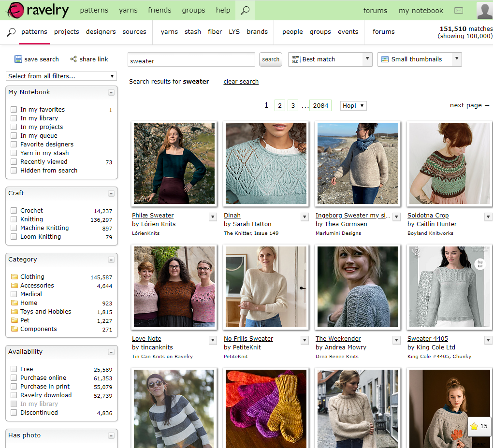
Task: Collapse the Has photo filter panel
Action: tap(111, 436)
